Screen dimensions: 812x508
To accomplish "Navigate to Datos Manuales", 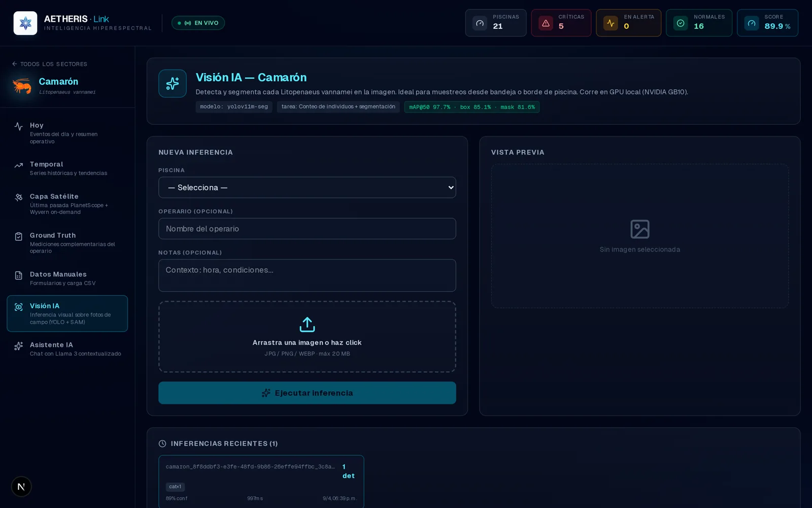I will tap(67, 278).
